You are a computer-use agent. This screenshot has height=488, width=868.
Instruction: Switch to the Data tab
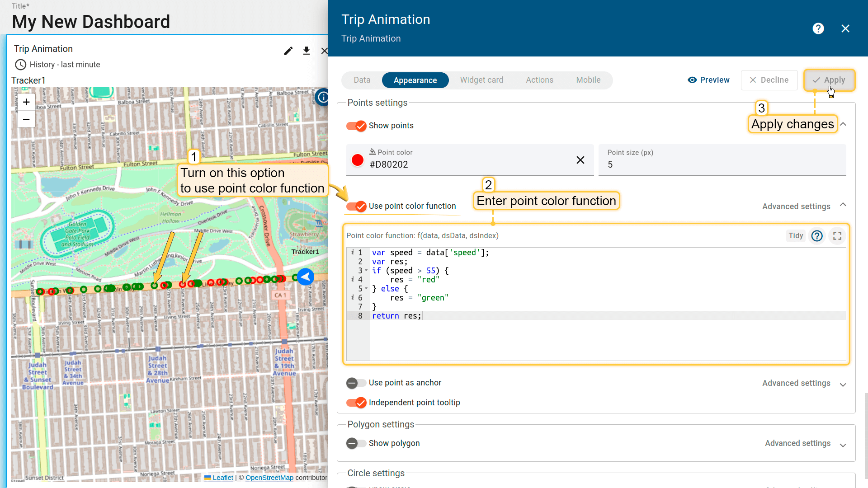[362, 80]
